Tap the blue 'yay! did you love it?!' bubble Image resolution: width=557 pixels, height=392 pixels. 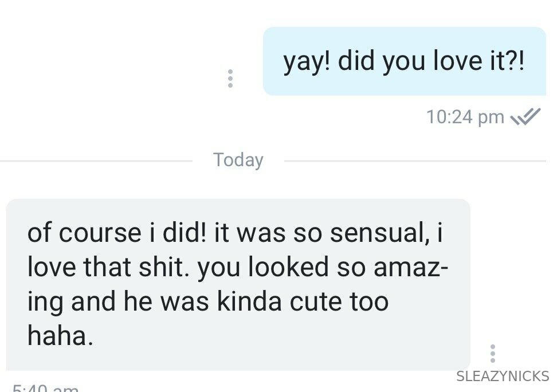[x=404, y=61]
